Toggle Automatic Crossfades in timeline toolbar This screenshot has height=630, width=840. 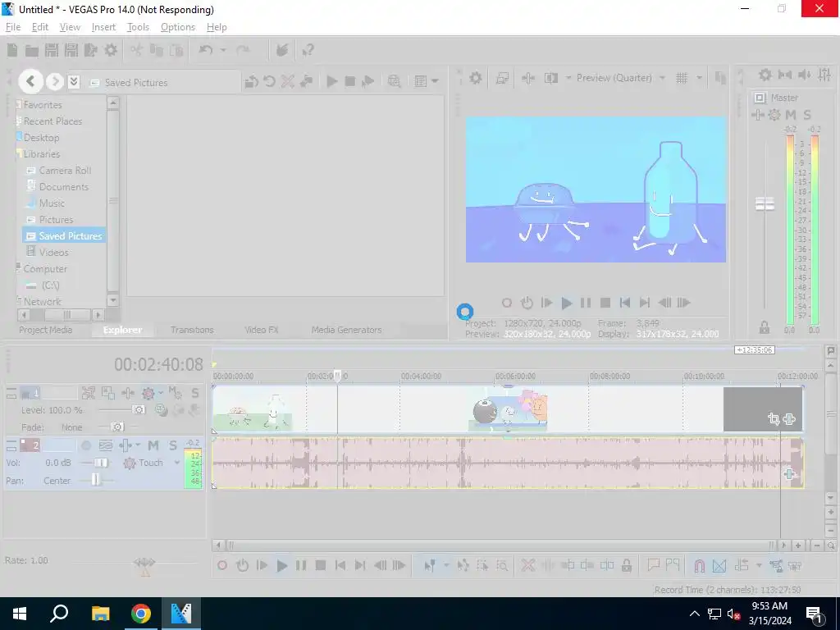click(719, 565)
